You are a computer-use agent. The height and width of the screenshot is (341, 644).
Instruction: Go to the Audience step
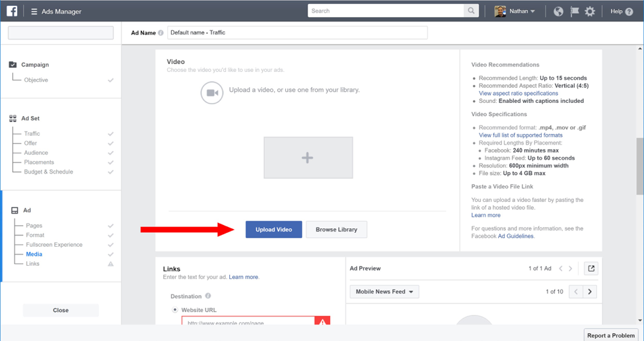pos(36,152)
